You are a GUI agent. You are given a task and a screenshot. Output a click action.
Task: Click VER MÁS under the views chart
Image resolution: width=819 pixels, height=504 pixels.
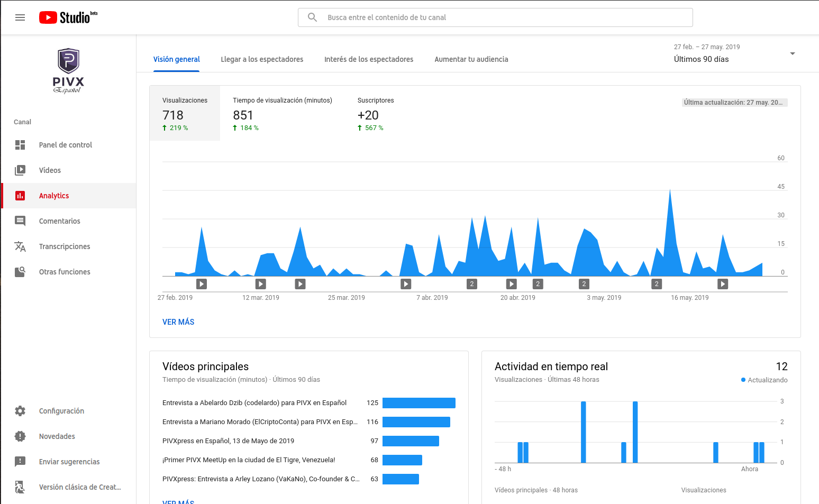(178, 322)
